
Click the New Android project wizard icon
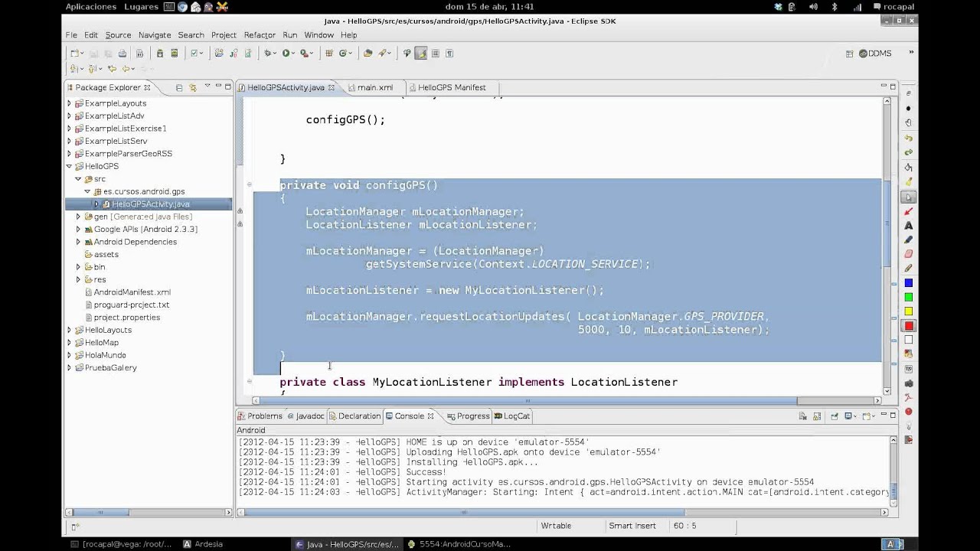218,53
